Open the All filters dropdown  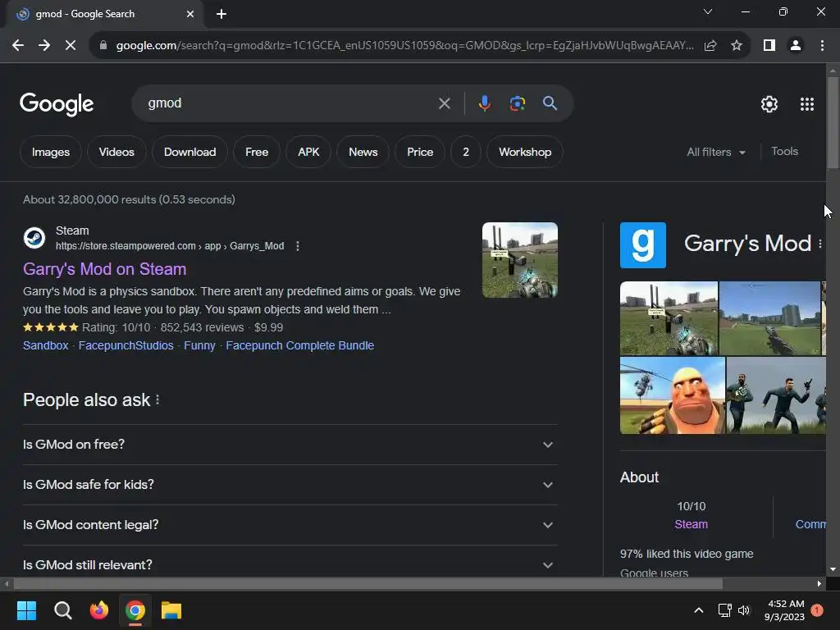pyautogui.click(x=715, y=152)
